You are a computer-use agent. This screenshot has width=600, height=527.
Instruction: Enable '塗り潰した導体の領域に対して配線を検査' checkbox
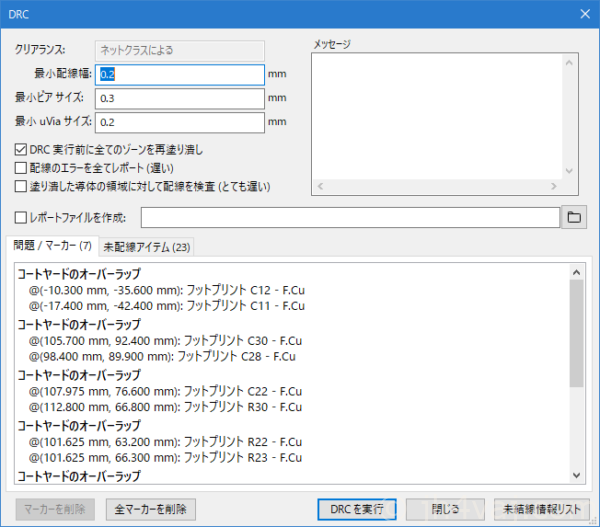pos(21,186)
